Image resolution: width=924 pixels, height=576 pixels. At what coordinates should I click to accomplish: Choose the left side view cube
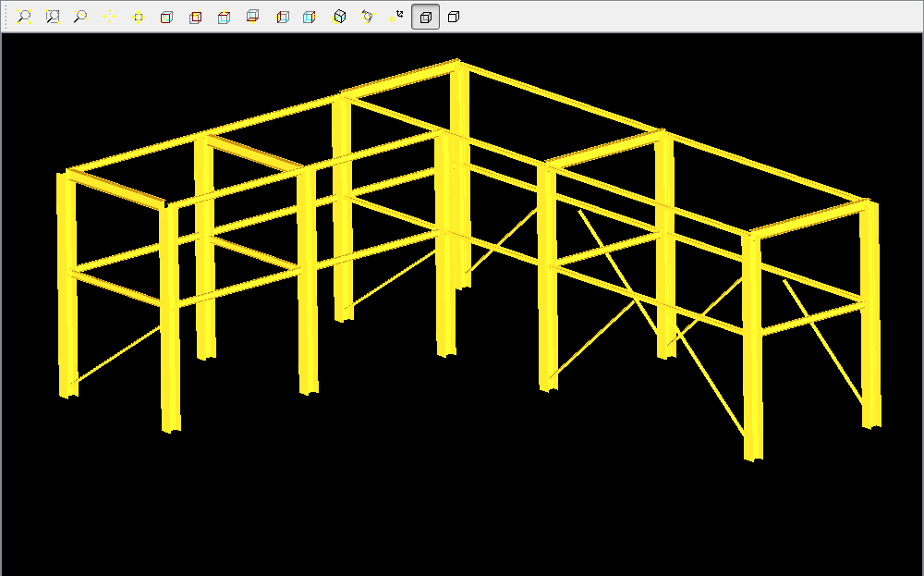coord(282,17)
